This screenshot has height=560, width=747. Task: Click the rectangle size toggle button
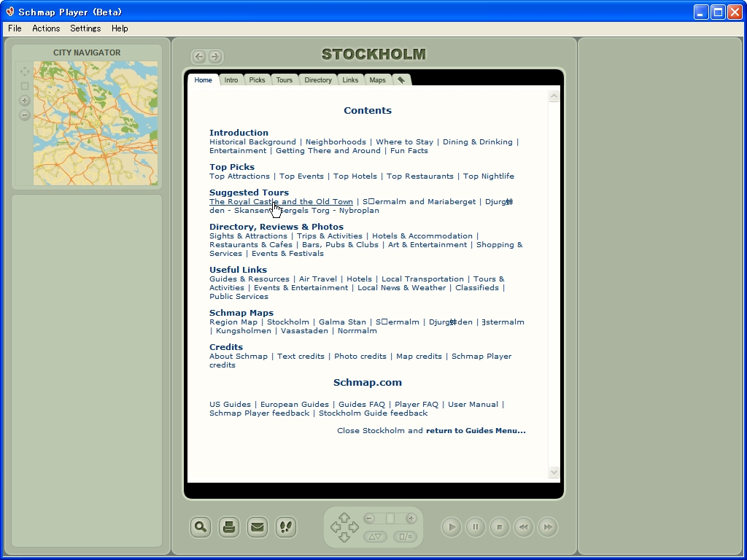click(406, 537)
